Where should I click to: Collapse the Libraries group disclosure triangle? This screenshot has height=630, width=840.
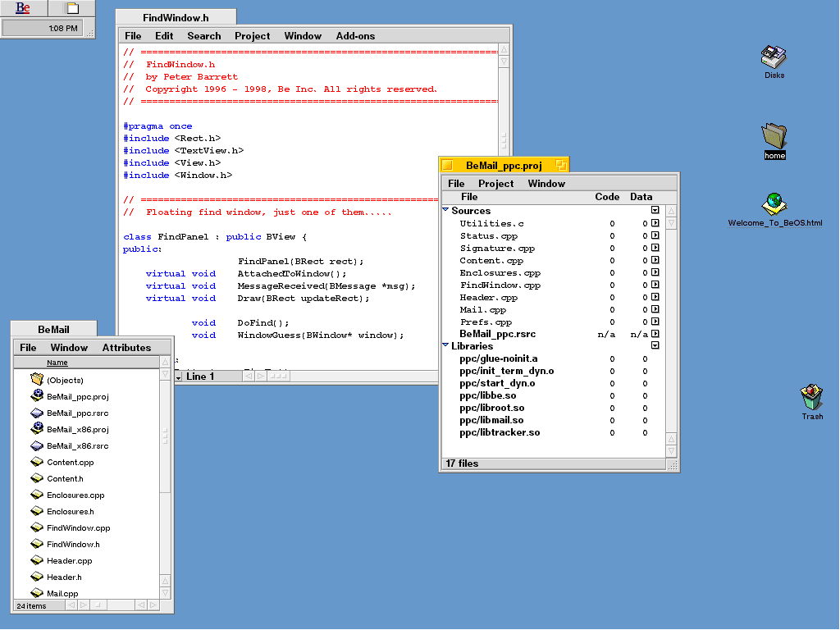(x=445, y=345)
